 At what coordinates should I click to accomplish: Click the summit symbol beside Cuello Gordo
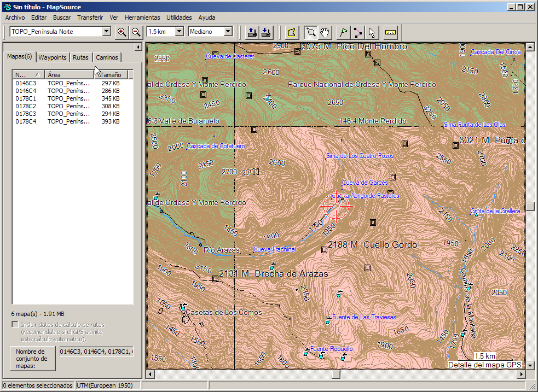[324, 250]
